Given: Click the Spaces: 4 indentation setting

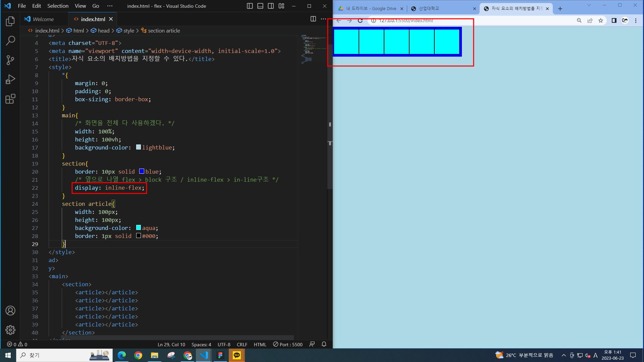Looking at the screenshot, I should coord(201,344).
